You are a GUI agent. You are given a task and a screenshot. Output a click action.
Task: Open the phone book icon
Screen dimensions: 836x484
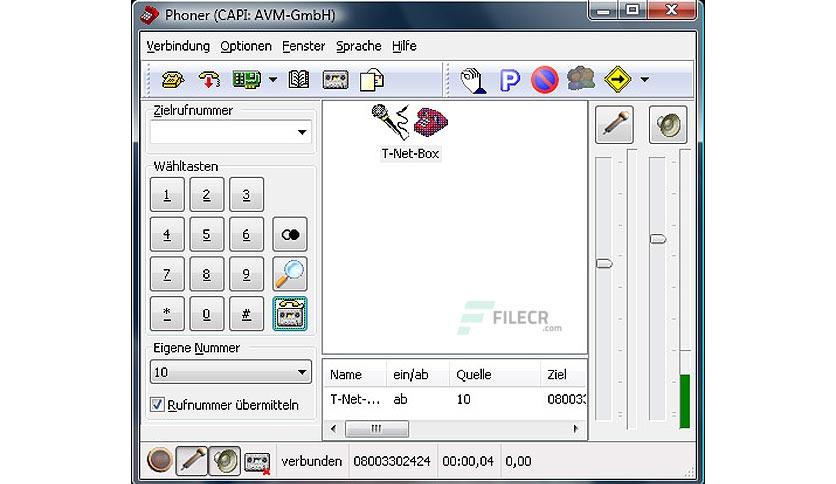(299, 80)
